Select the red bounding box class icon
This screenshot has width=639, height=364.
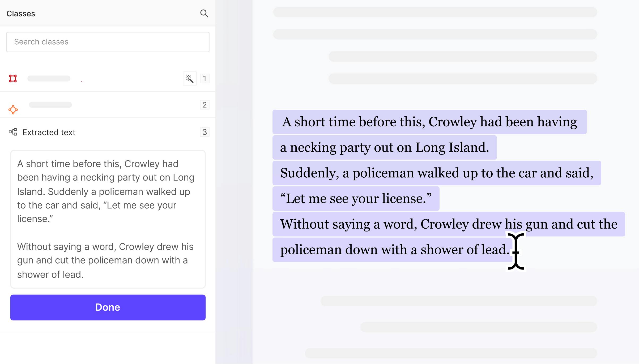click(x=13, y=79)
